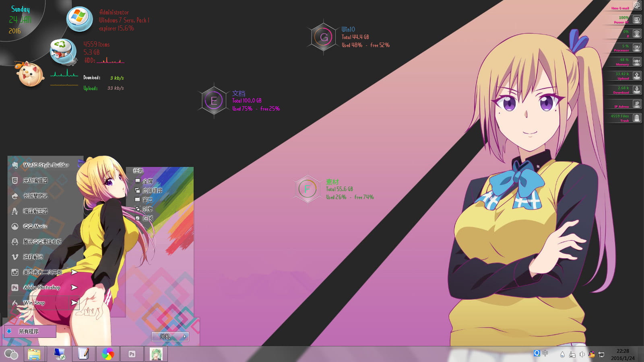Expand the 美图秀秀二次元版 submenu arrow
The image size is (644, 362).
pos(74,272)
